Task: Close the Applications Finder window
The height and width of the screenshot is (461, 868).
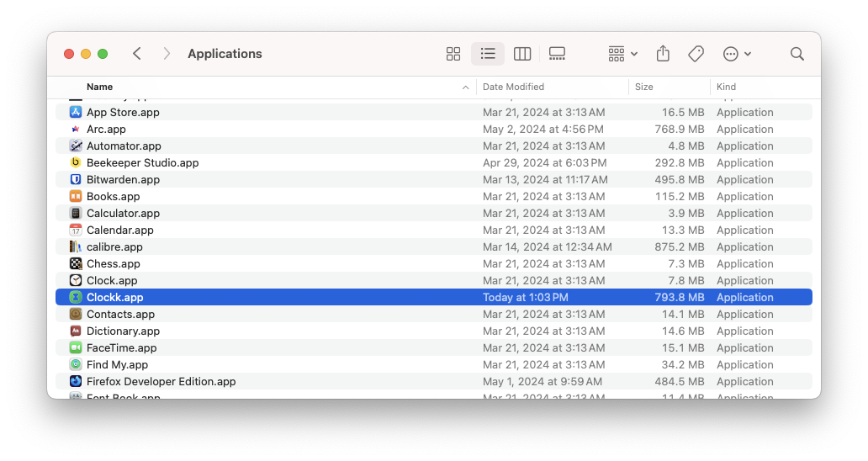Action: point(69,54)
